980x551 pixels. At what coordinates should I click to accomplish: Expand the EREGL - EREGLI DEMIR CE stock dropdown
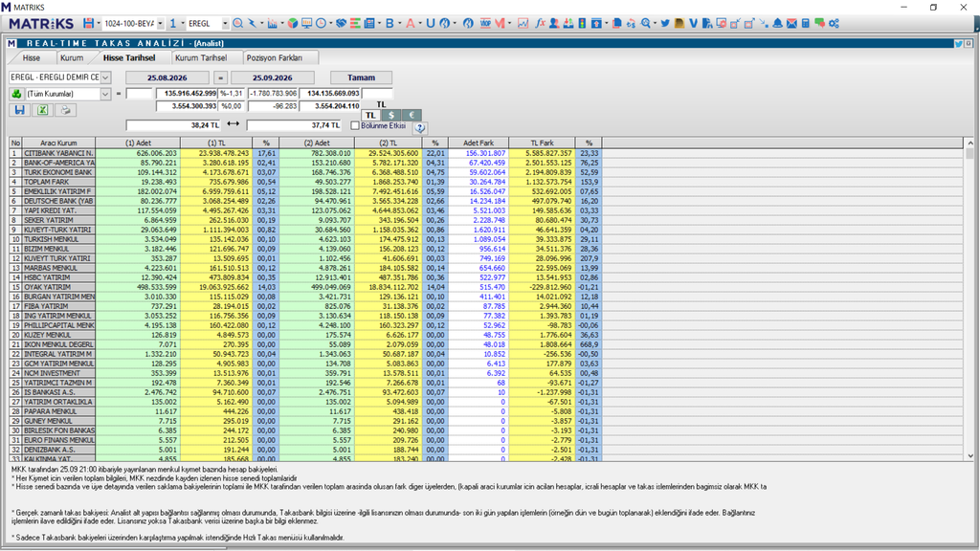click(105, 77)
